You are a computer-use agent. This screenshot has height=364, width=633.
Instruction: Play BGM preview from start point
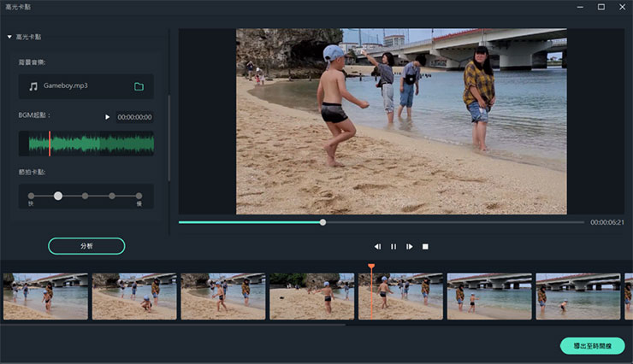pos(107,116)
